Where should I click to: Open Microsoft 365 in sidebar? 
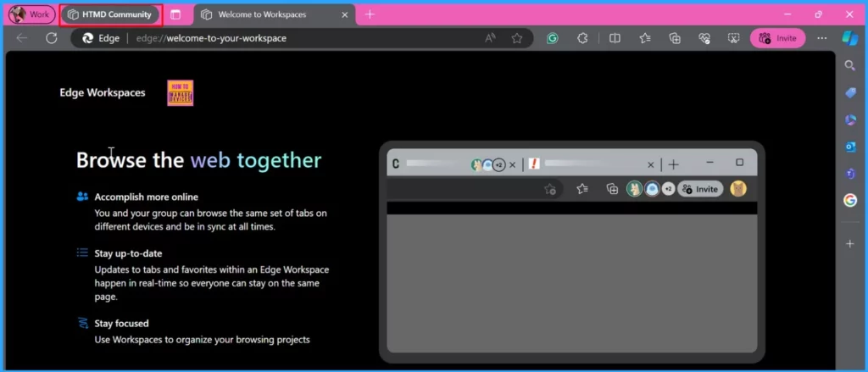coord(850,119)
